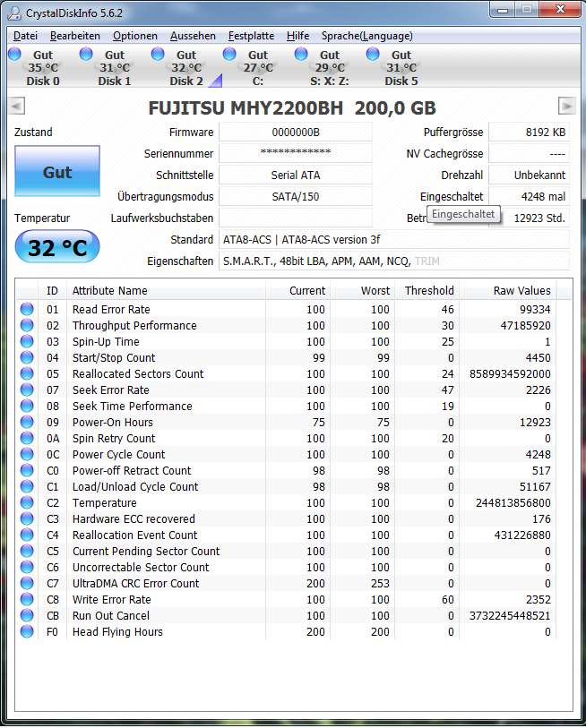Image resolution: width=586 pixels, height=728 pixels.
Task: Click the Serial ATA Schnittstelle field
Action: point(296,175)
